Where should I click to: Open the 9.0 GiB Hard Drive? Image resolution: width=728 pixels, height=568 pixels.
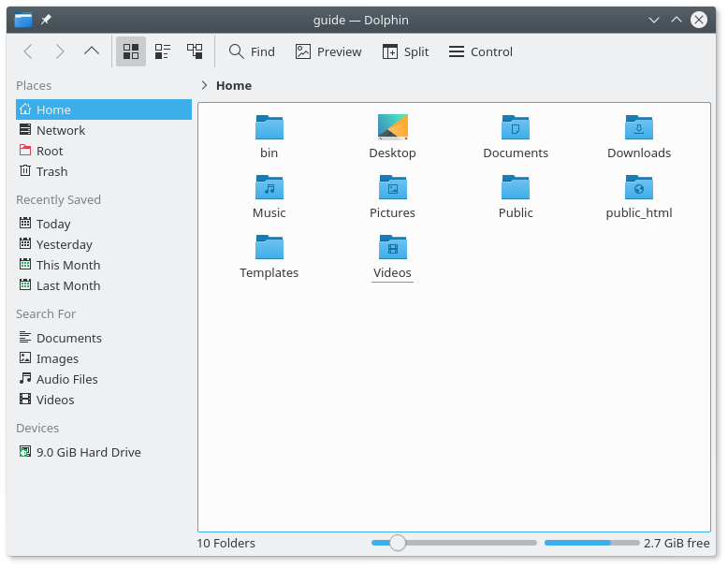pyautogui.click(x=88, y=452)
